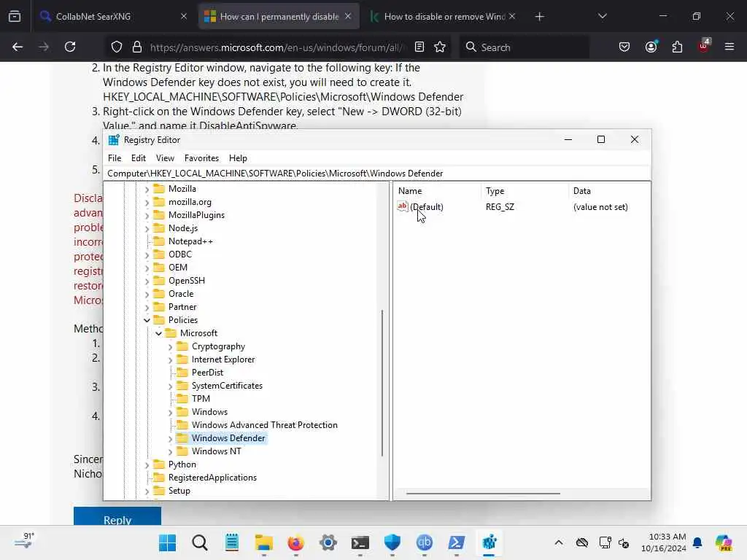Open the Pocket save icon
Viewport: 747px width, 560px height.
(624, 47)
